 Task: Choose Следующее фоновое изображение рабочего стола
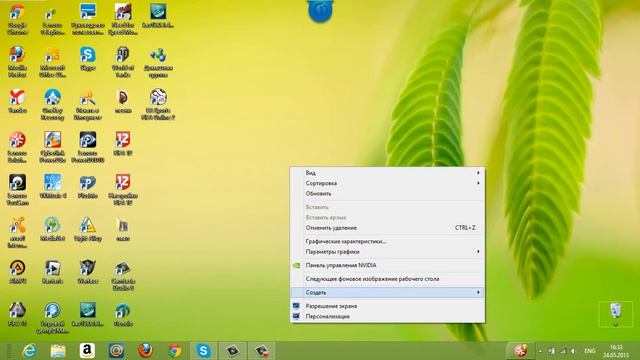(x=387, y=279)
